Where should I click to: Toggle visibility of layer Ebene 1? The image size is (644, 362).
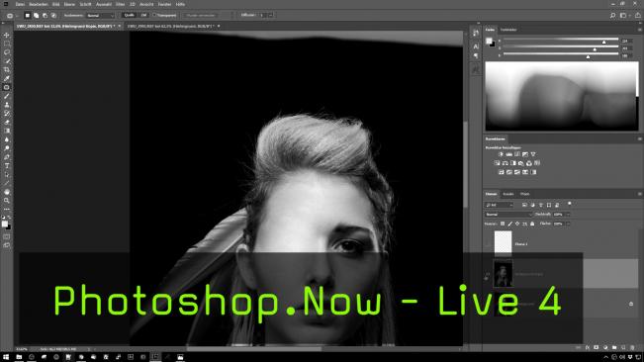(x=487, y=243)
